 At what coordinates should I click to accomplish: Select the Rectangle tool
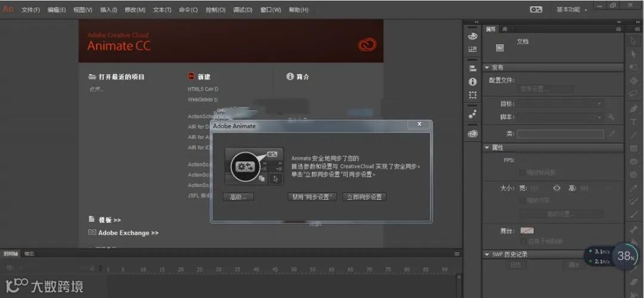tap(633, 148)
